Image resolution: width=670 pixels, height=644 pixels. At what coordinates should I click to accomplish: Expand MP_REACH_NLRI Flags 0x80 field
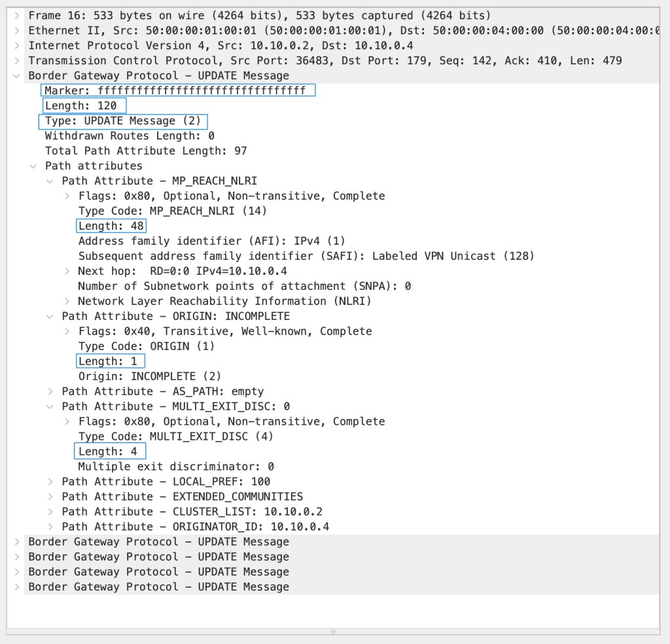67,196
